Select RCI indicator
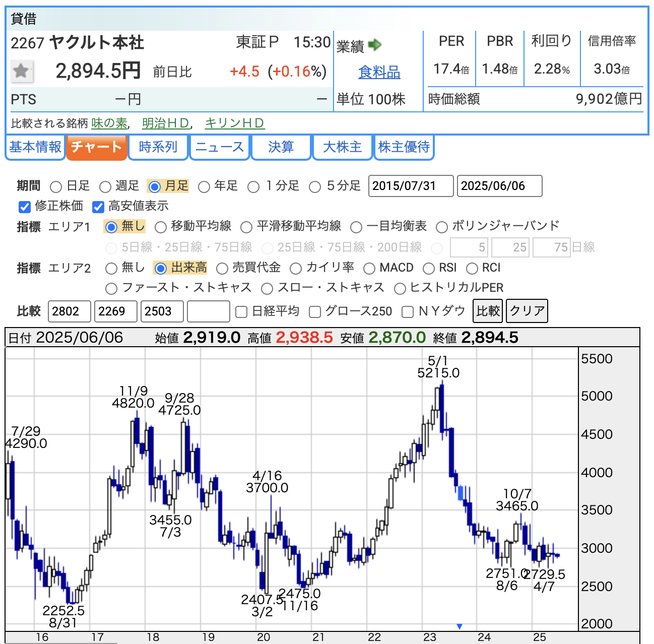Image resolution: width=654 pixels, height=644 pixels. (x=472, y=269)
